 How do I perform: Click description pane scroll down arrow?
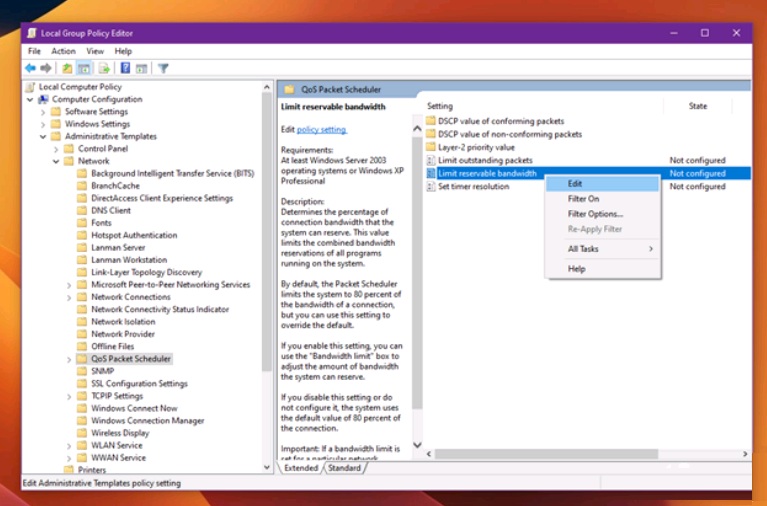417,445
